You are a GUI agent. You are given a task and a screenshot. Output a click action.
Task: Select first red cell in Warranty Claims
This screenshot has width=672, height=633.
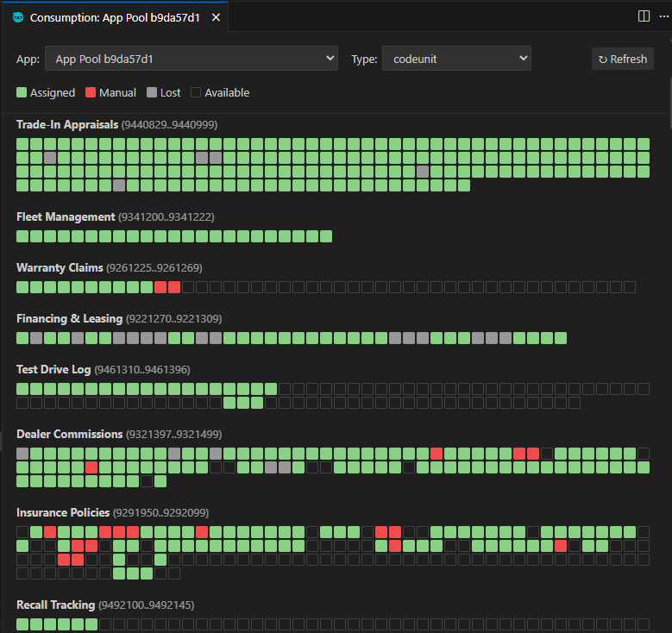160,287
